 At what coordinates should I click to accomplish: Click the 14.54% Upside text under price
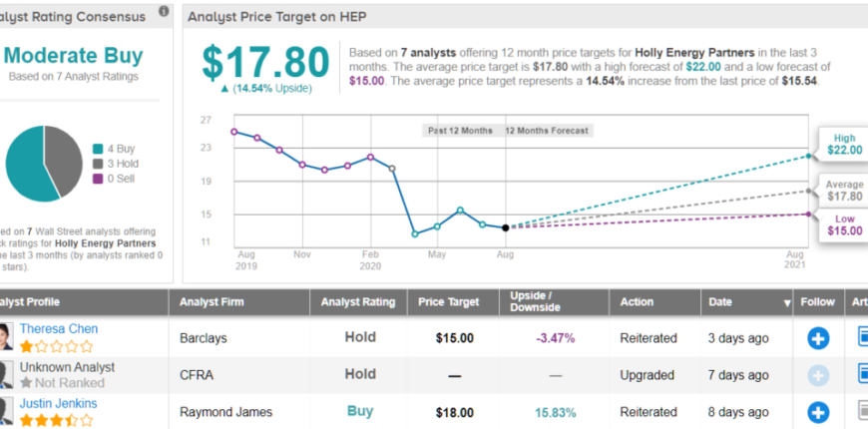266,89
